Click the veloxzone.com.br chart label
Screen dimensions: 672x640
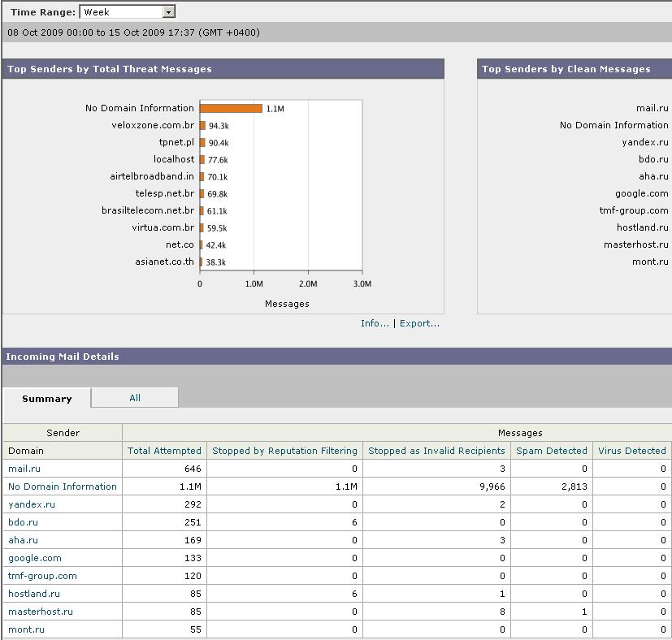[x=153, y=125]
